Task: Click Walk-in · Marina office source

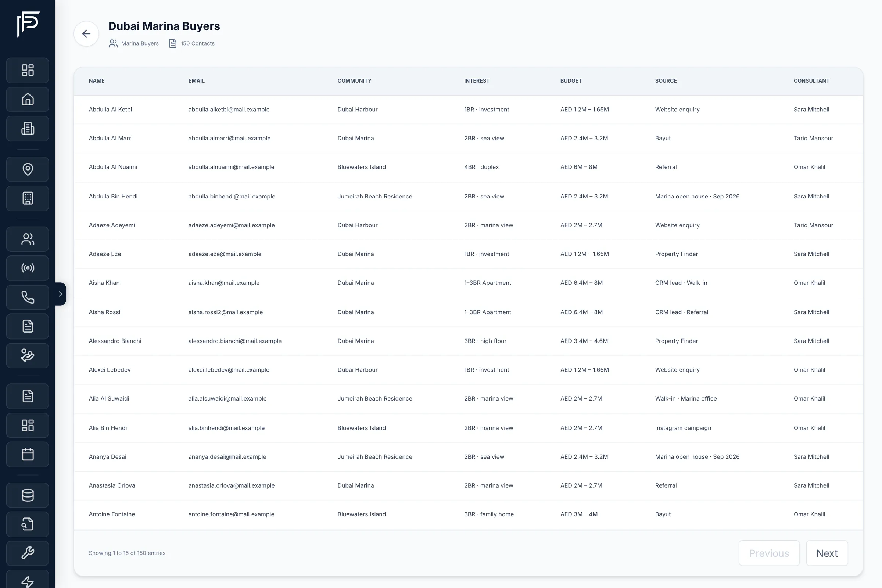Action: [685, 398]
